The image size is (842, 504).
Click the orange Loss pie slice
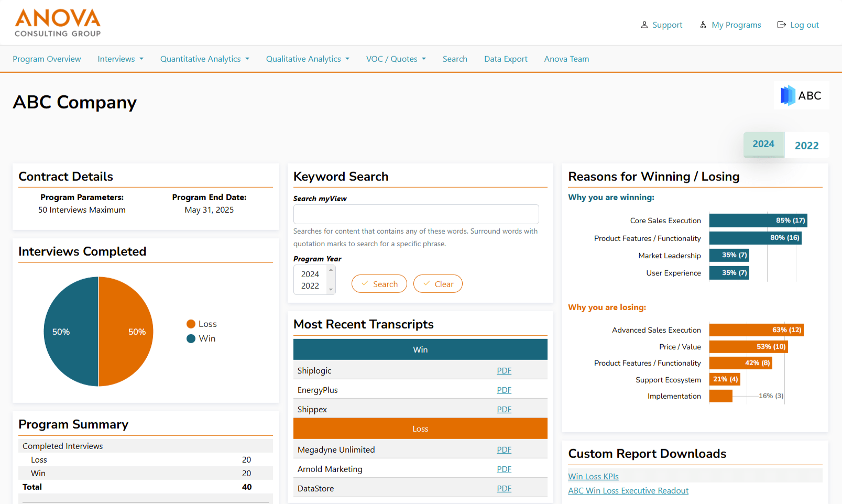pos(126,332)
